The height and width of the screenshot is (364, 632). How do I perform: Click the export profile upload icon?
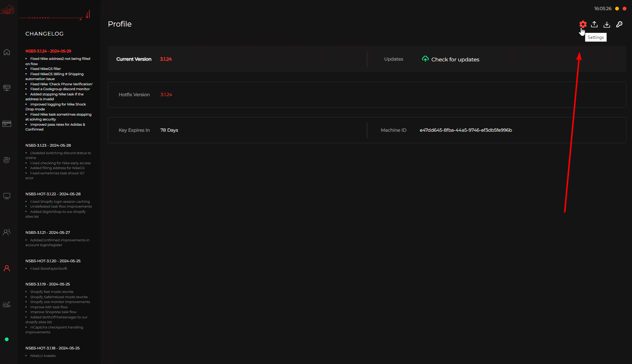[594, 24]
